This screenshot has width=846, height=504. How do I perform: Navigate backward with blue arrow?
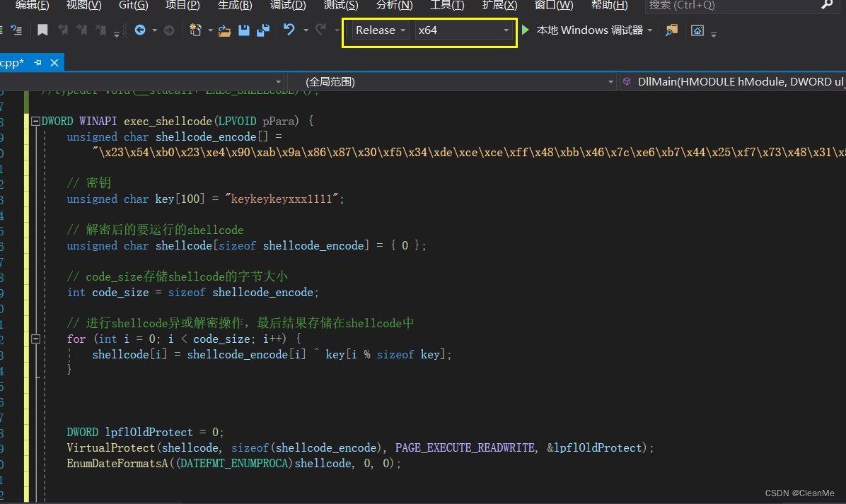(x=140, y=30)
